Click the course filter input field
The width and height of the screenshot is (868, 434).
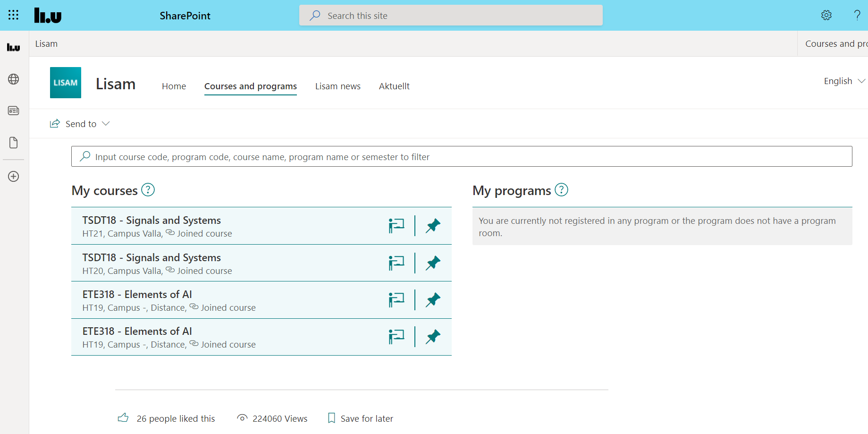[x=462, y=156]
